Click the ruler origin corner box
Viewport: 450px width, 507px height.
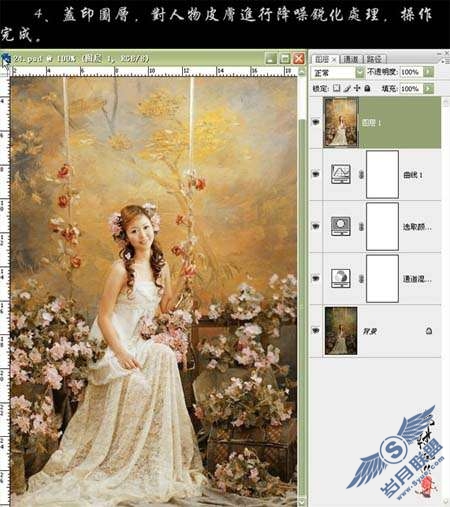coord(5,71)
